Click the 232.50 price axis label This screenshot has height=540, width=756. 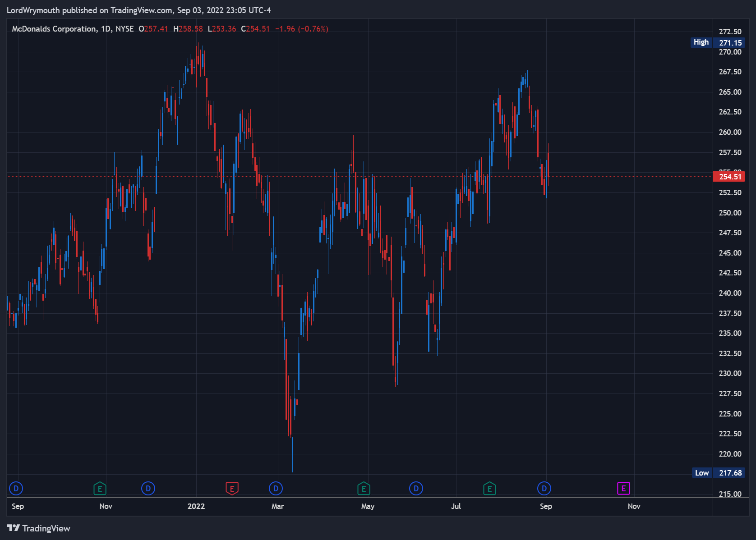730,353
